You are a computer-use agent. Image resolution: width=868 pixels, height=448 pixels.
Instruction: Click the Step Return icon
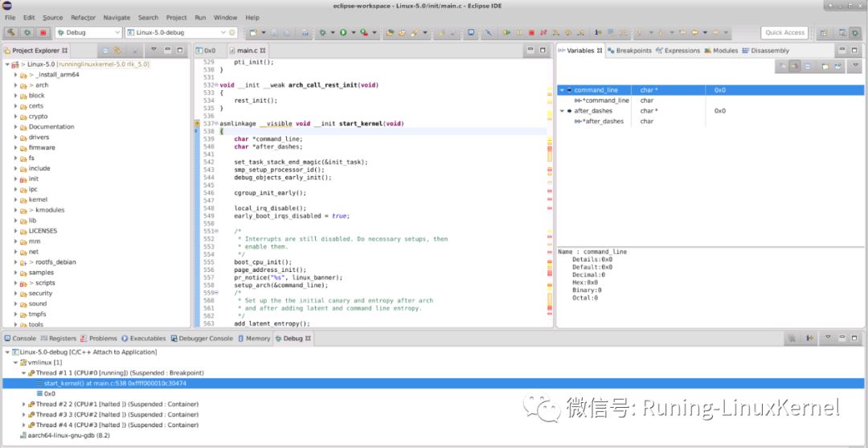coord(581,32)
